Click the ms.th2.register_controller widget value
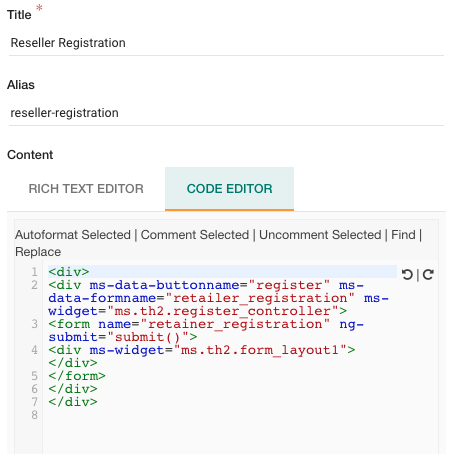452x454 pixels. click(223, 311)
